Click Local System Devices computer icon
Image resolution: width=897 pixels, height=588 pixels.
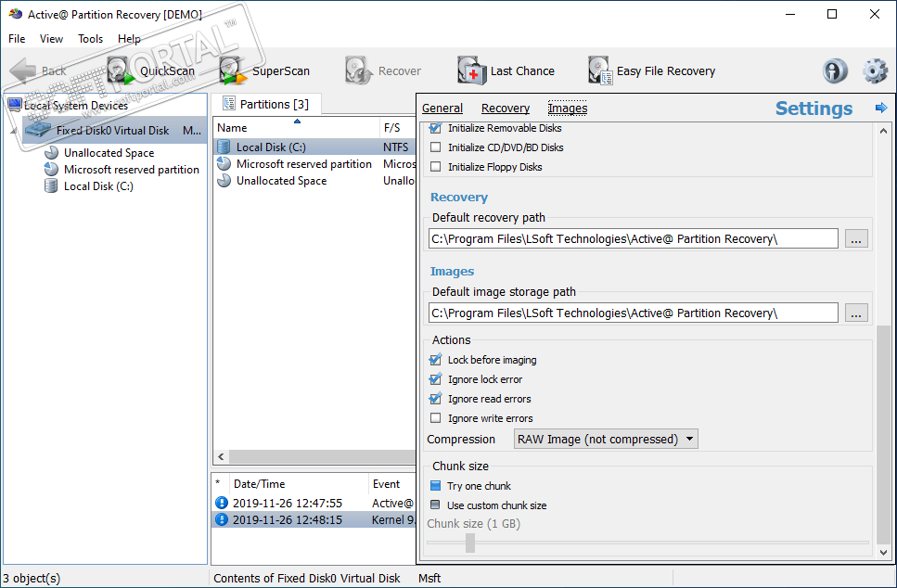click(x=15, y=105)
